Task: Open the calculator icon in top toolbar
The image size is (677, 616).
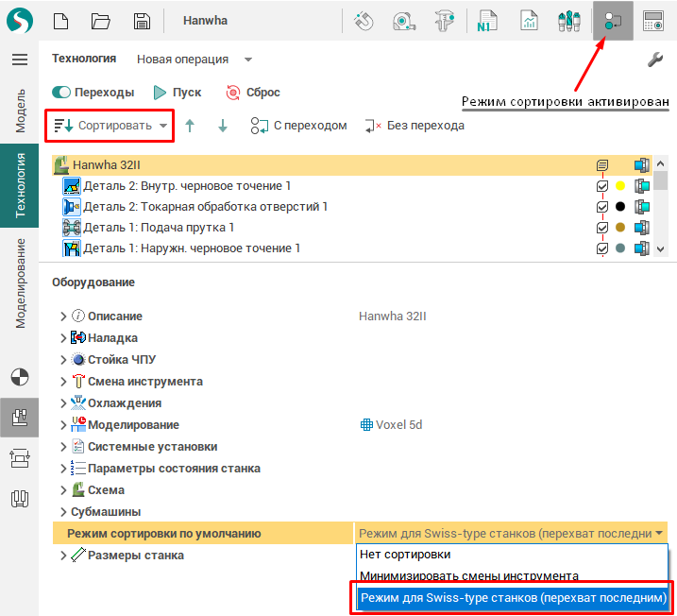Action: 652,21
